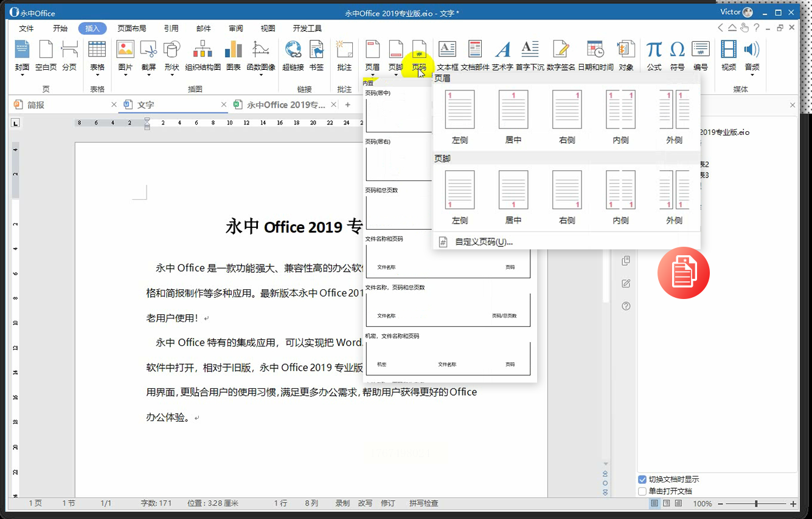Switch to the middle view mode button
The height and width of the screenshot is (519, 812).
(x=667, y=504)
